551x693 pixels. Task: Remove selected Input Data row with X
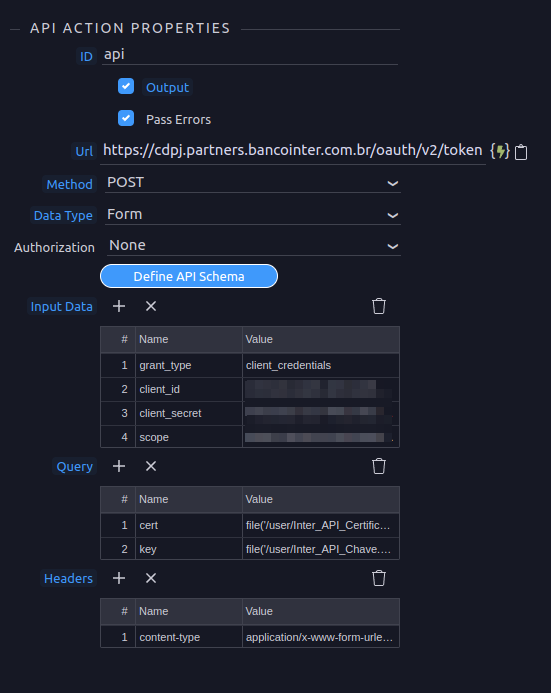pyautogui.click(x=151, y=306)
